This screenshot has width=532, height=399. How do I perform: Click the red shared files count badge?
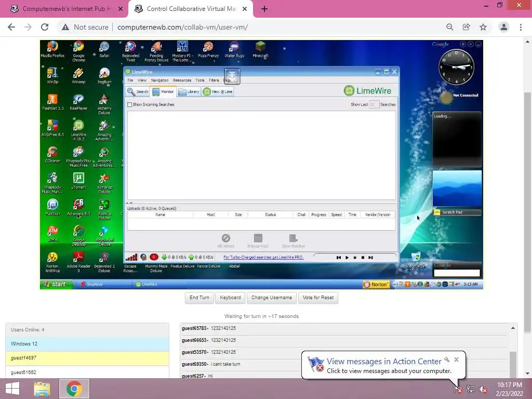tap(154, 257)
